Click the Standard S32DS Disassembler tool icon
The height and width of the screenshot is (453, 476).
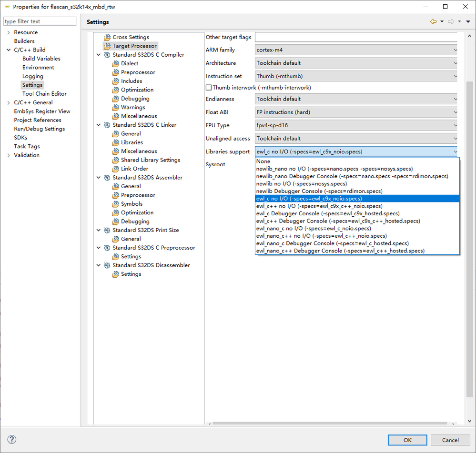107,265
